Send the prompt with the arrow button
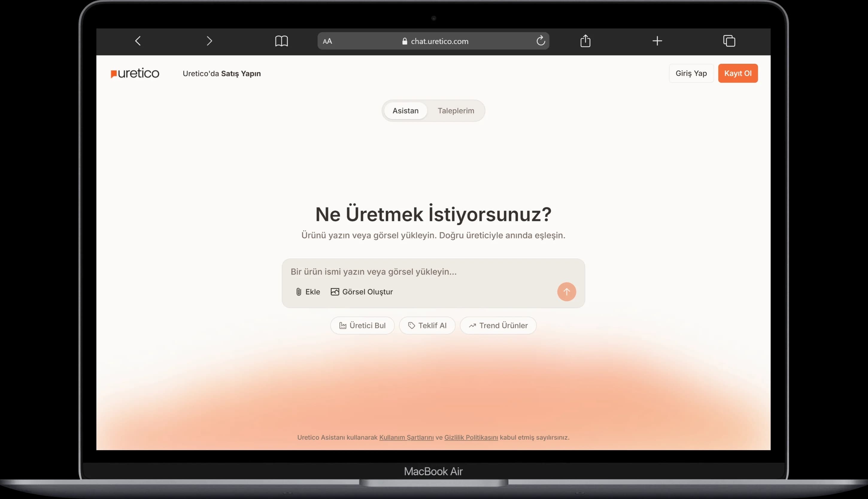 pyautogui.click(x=566, y=292)
